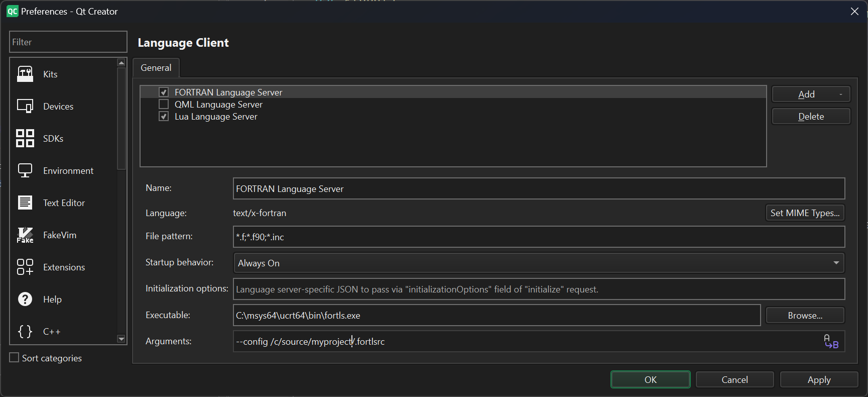Click the Filter input field
The width and height of the screenshot is (868, 397).
click(x=68, y=42)
